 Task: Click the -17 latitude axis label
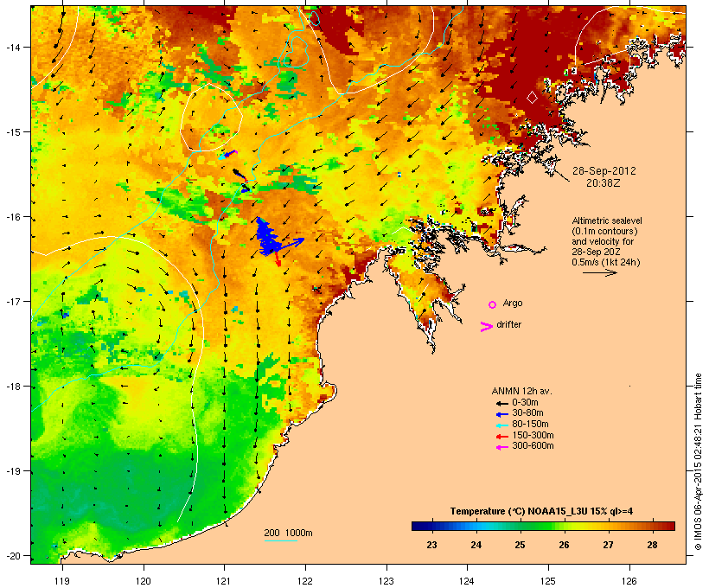click(12, 302)
